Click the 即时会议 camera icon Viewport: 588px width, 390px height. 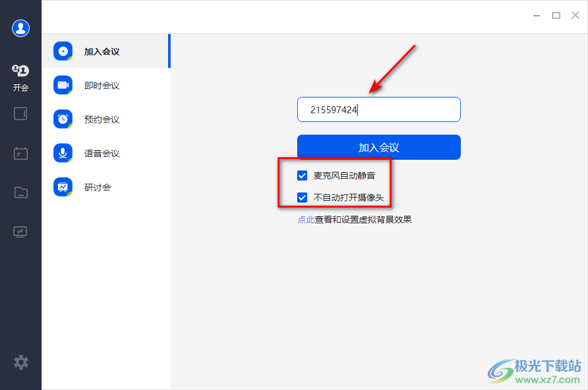coord(63,85)
